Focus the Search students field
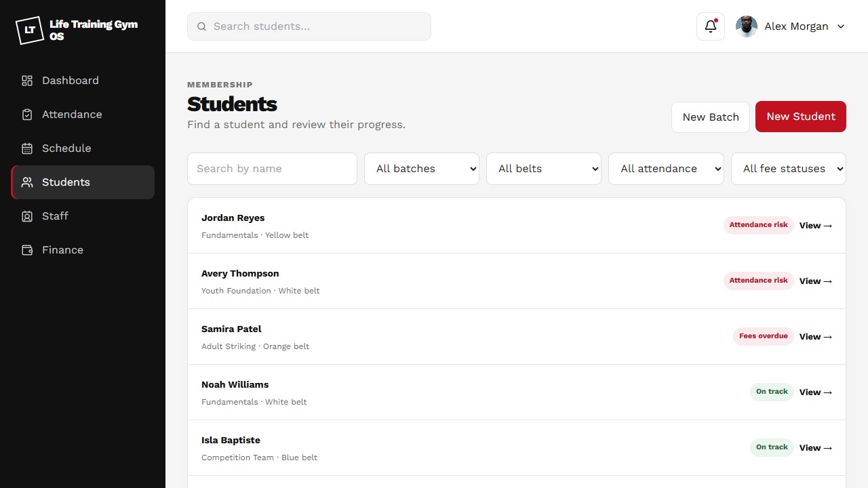The height and width of the screenshot is (488, 868). (309, 26)
